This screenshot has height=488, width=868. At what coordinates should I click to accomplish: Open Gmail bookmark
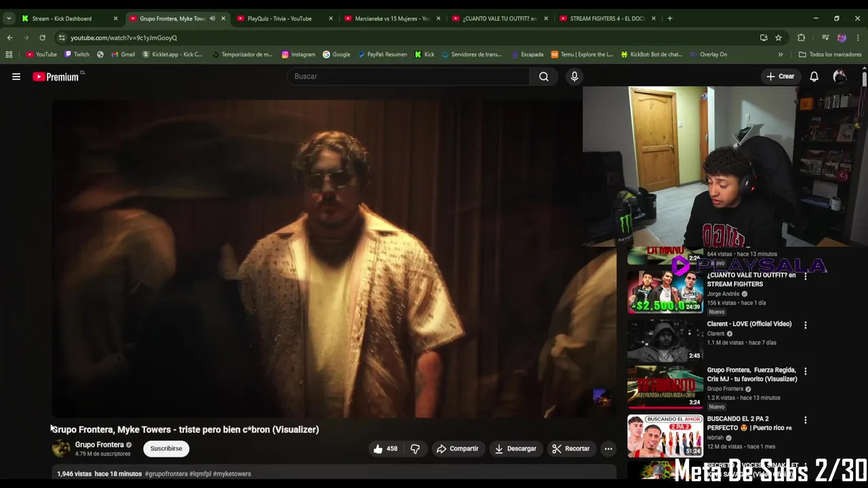[x=123, y=54]
